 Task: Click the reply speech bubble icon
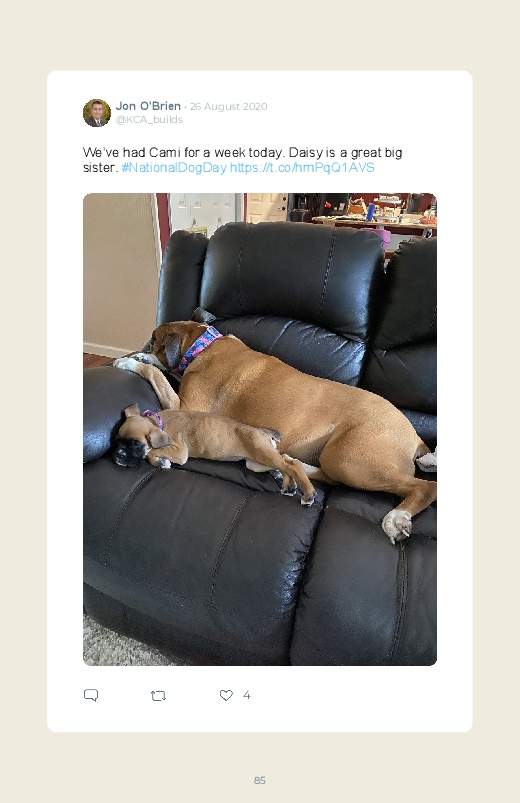(91, 695)
